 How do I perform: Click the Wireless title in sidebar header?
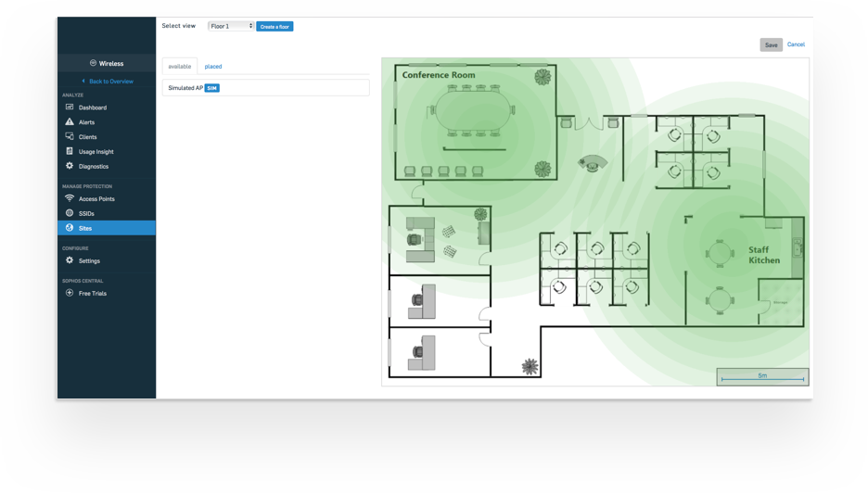click(x=111, y=64)
